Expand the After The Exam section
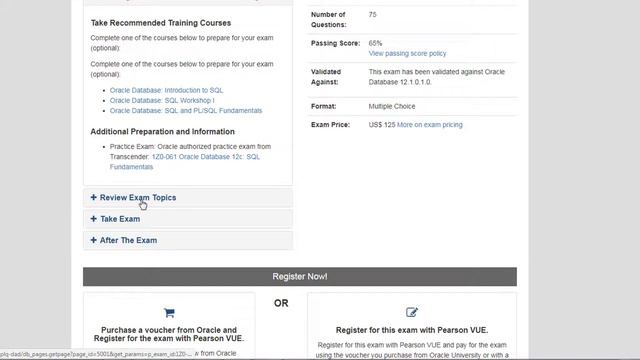 (188, 240)
